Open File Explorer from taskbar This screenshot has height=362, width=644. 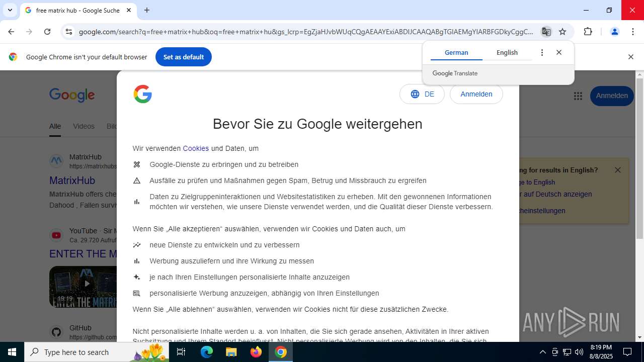click(231, 352)
